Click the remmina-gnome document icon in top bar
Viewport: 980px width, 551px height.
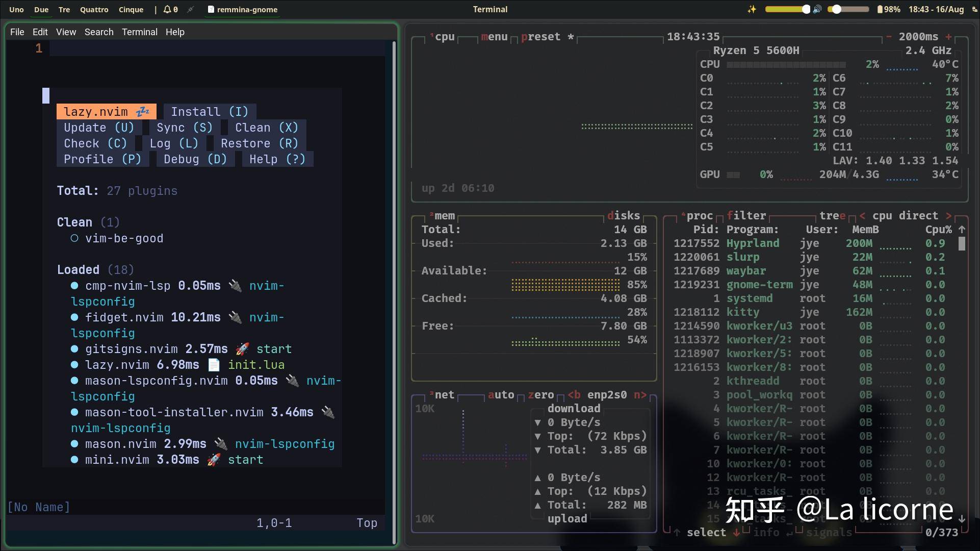(x=211, y=9)
